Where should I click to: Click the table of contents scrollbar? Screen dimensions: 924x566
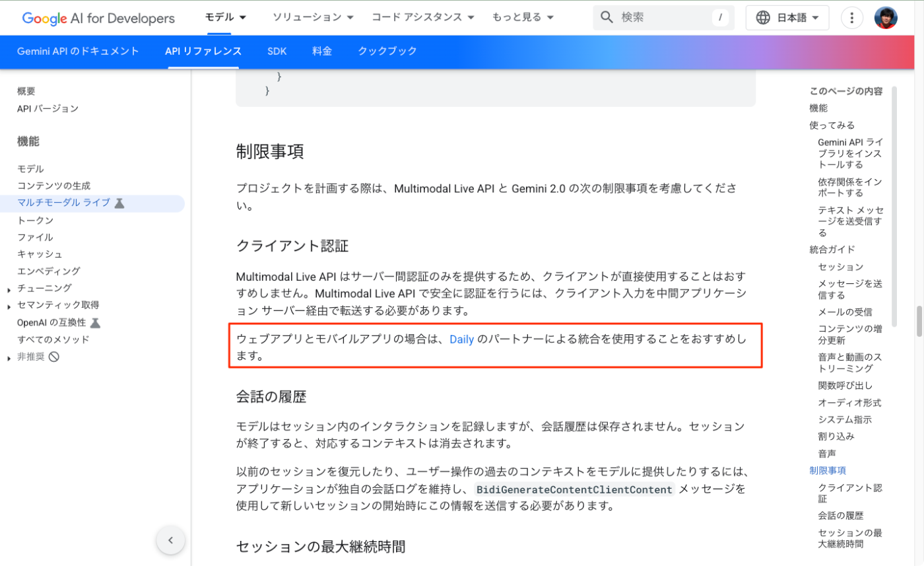click(895, 206)
